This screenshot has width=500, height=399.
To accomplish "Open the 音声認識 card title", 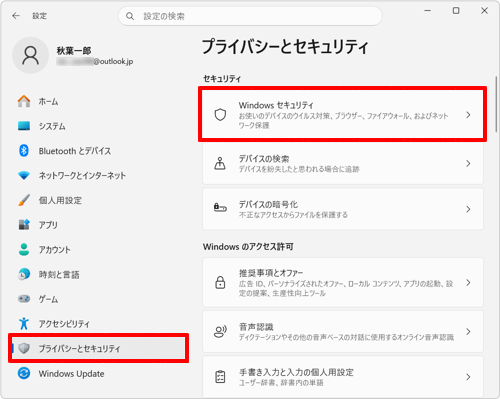I will pos(256,327).
